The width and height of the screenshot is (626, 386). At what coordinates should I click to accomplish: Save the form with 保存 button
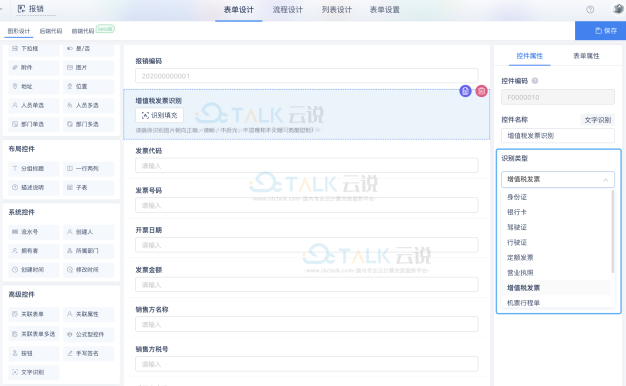point(600,31)
